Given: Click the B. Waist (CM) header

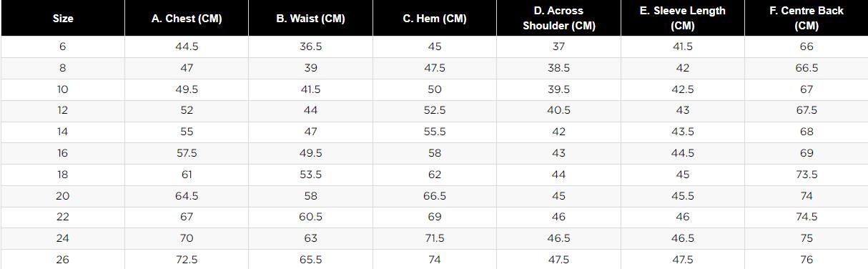Looking at the screenshot, I should [x=310, y=19].
